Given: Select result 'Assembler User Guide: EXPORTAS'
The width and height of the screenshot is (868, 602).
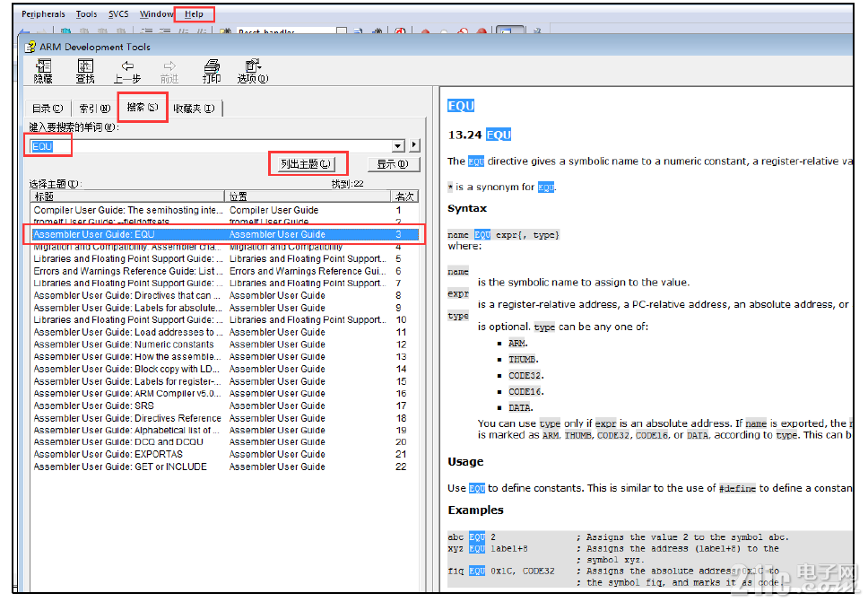Looking at the screenshot, I should click(x=224, y=454).
